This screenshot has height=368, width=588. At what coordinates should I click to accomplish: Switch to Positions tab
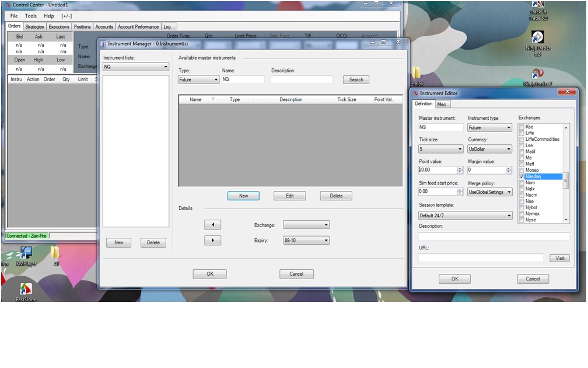[82, 27]
